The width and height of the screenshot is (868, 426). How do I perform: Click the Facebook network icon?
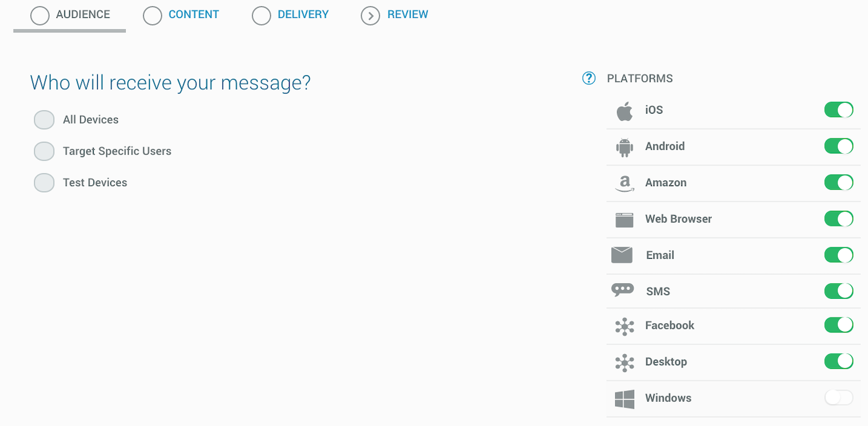click(624, 326)
